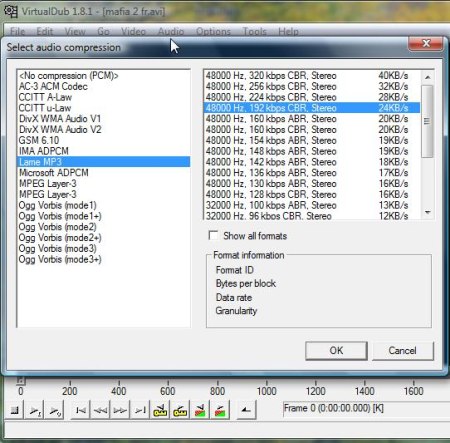Select 48000 Hz, 130 kbps ABR, Stereo format
The height and width of the screenshot is (443, 450).
click(312, 183)
